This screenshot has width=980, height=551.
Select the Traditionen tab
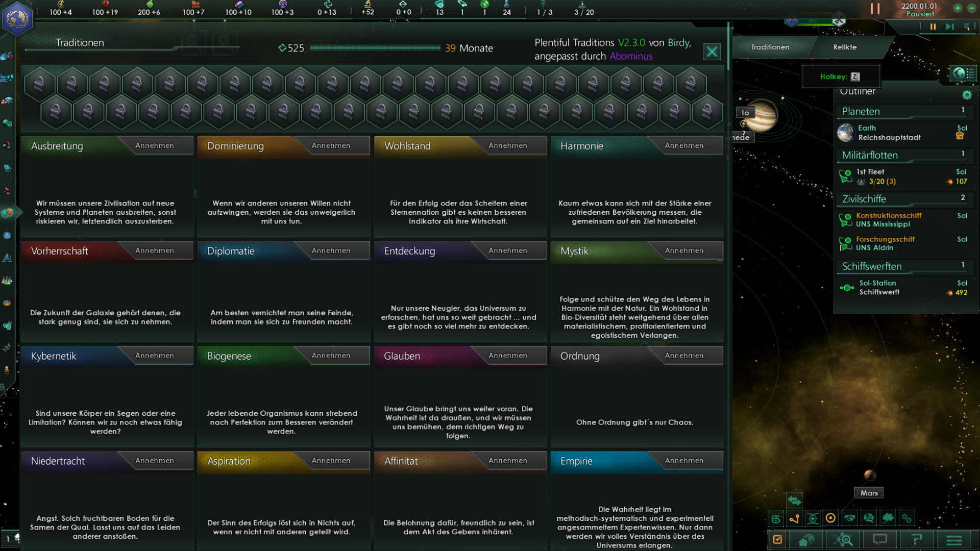point(770,47)
